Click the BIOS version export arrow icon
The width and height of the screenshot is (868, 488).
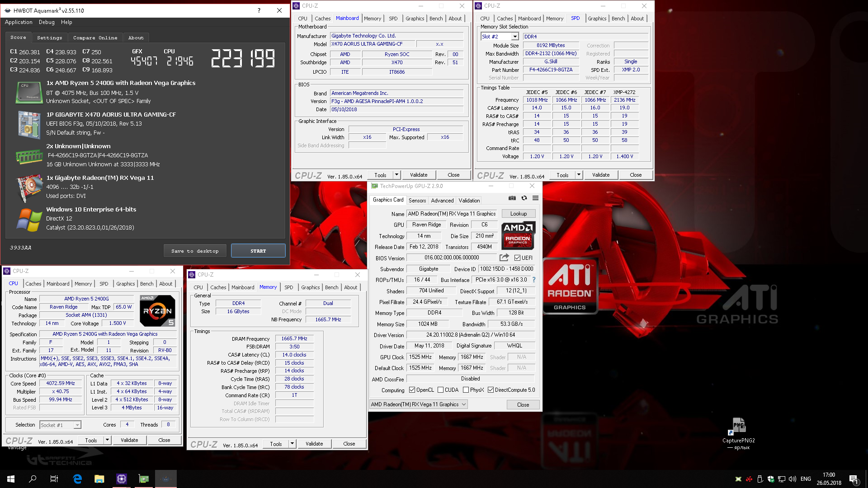coord(504,258)
